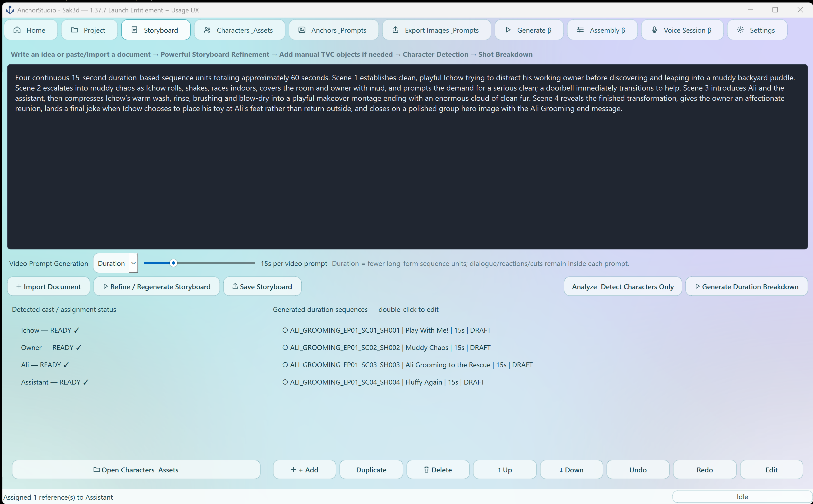Screen dimensions: 813x504
Task: Click the seconds-per-prompt slider handle
Action: (x=173, y=263)
